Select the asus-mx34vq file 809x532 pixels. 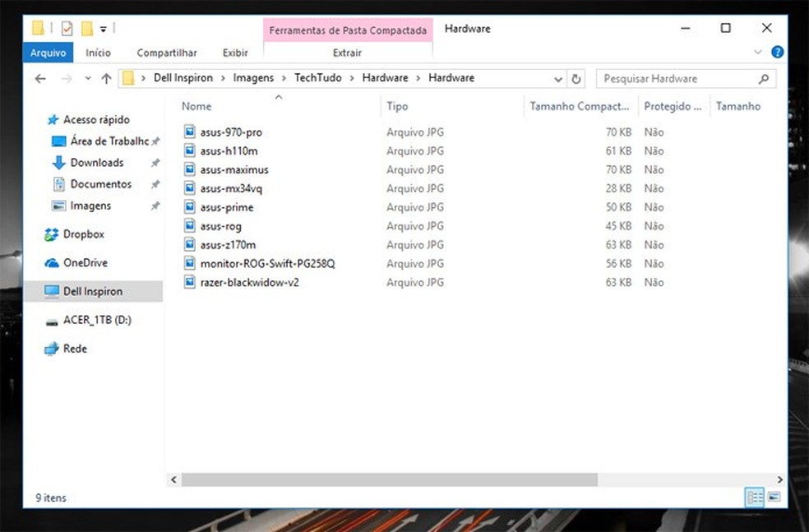pos(231,189)
